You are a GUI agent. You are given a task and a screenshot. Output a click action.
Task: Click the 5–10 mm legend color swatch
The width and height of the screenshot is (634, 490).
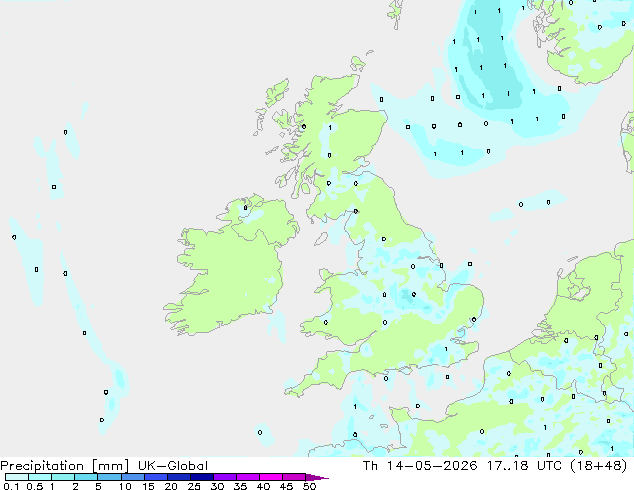pos(109,477)
